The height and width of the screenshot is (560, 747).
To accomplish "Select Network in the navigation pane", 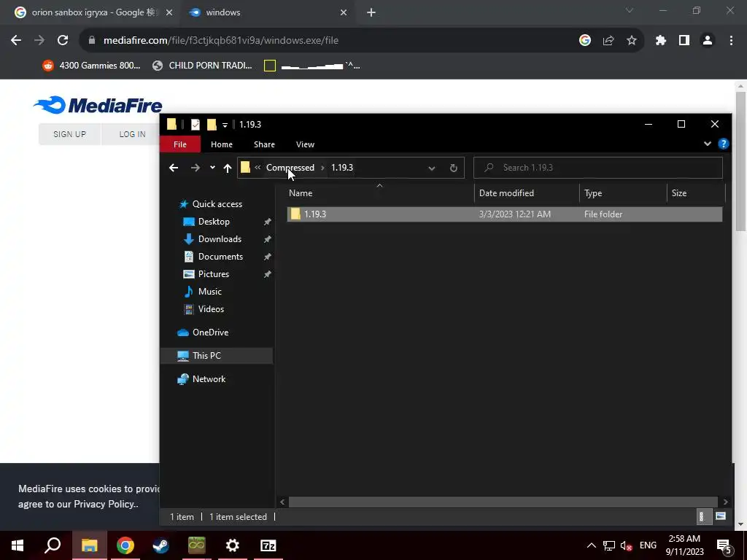I will click(209, 379).
